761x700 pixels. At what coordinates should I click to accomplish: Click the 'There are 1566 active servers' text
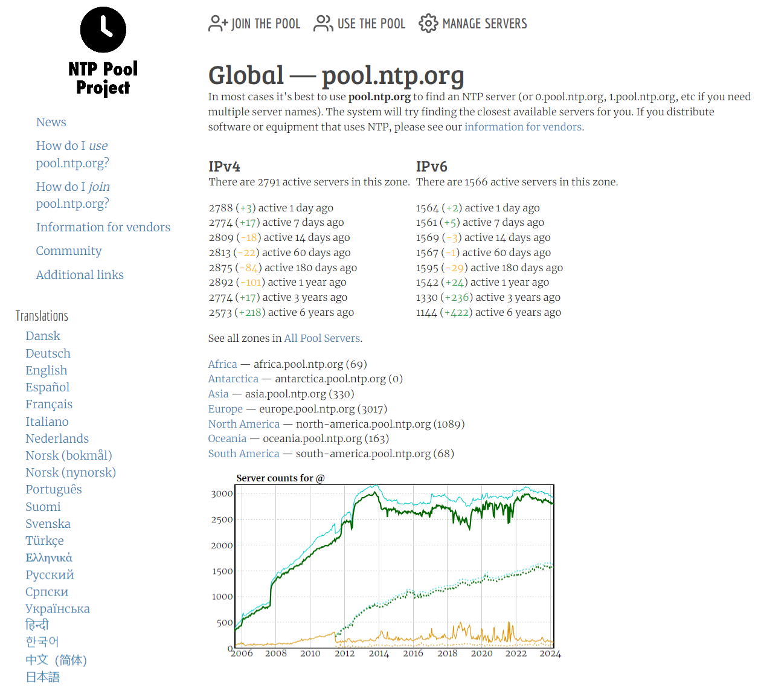[x=517, y=182]
